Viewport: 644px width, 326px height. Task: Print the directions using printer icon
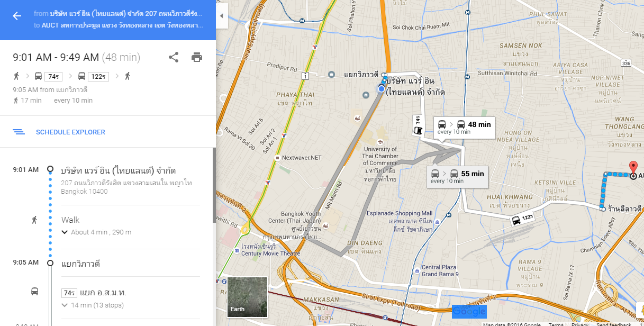197,57
